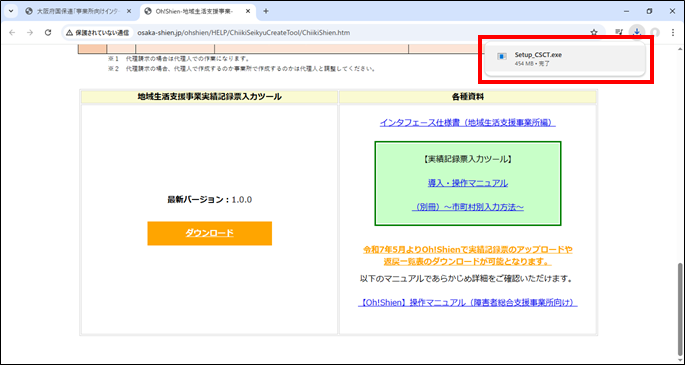Open インタフェース仕様書 link
This screenshot has width=685, height=365.
point(467,123)
